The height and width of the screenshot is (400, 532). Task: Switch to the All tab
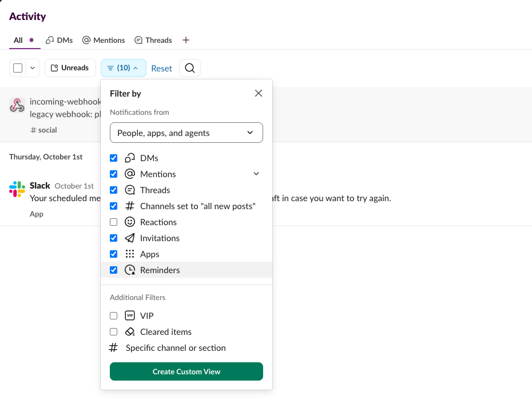pyautogui.click(x=25, y=41)
